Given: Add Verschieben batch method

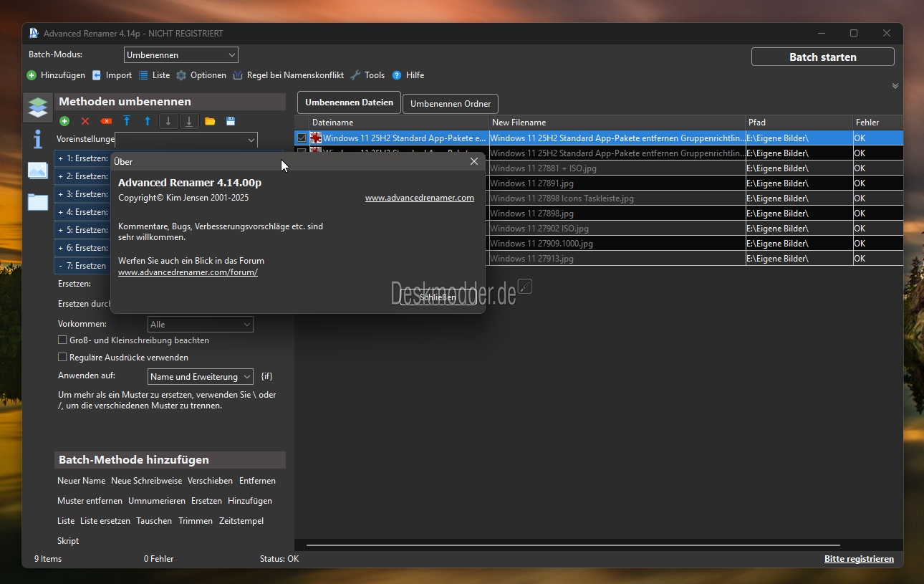Looking at the screenshot, I should pyautogui.click(x=210, y=481).
